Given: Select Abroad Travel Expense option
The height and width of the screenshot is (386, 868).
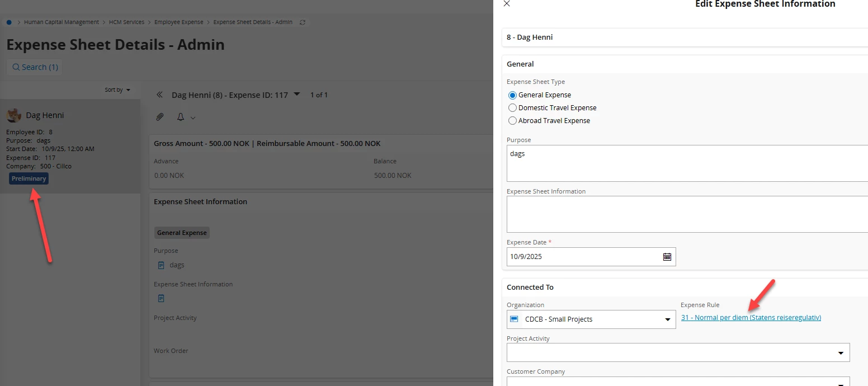Looking at the screenshot, I should [x=512, y=121].
